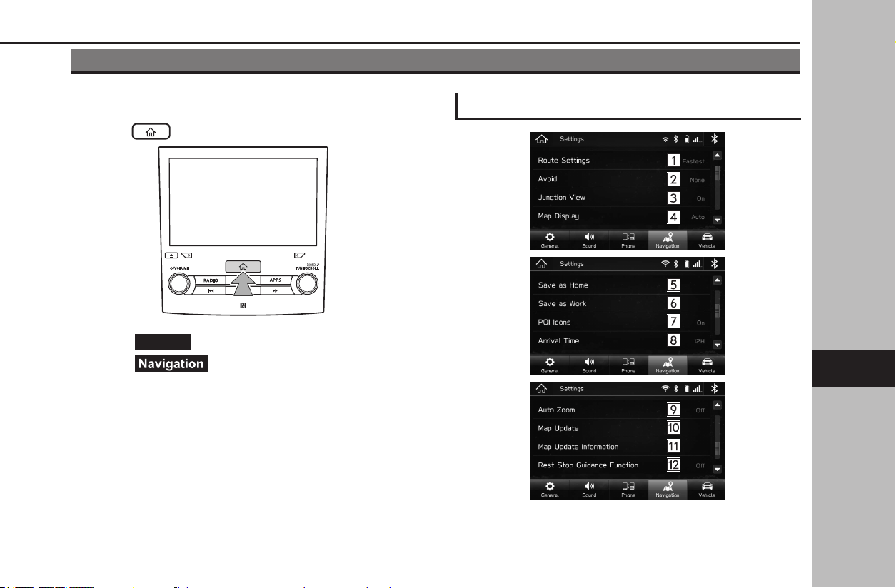The width and height of the screenshot is (896, 588).
Task: Toggle Rest Stop Guidance Function
Action: click(x=621, y=466)
